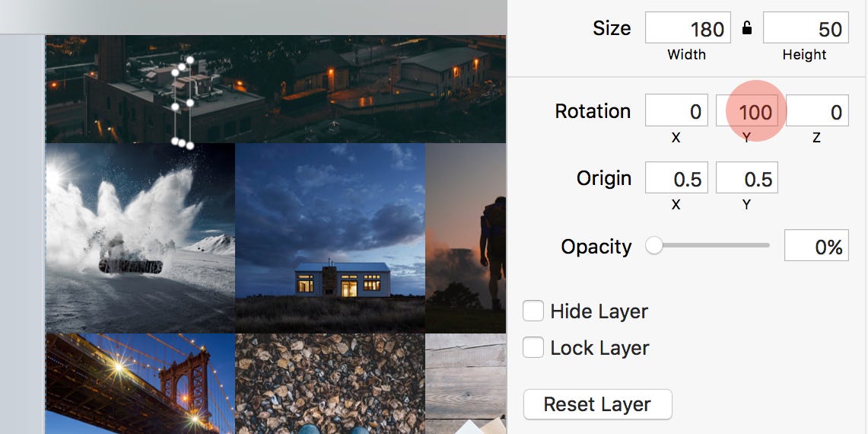
Task: Click the bridge at night photo
Action: (x=140, y=384)
